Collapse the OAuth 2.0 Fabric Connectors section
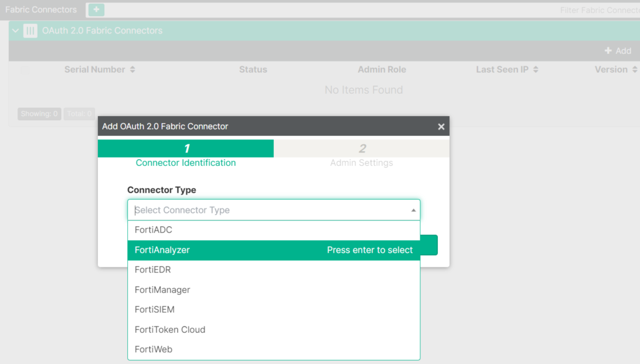The image size is (640, 364). [x=15, y=30]
